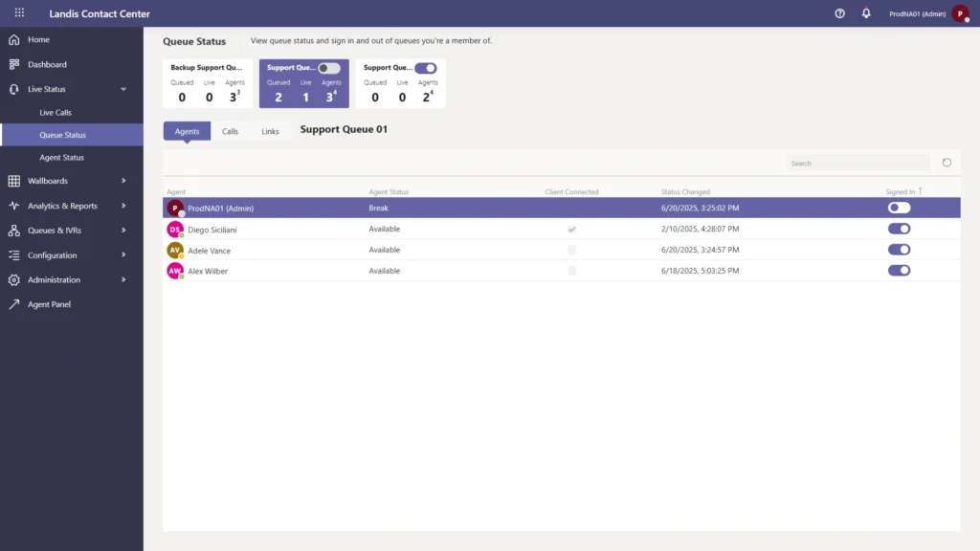Click Client Connected checkbox for Adele Vance
The height and width of the screenshot is (551, 980).
(571, 250)
